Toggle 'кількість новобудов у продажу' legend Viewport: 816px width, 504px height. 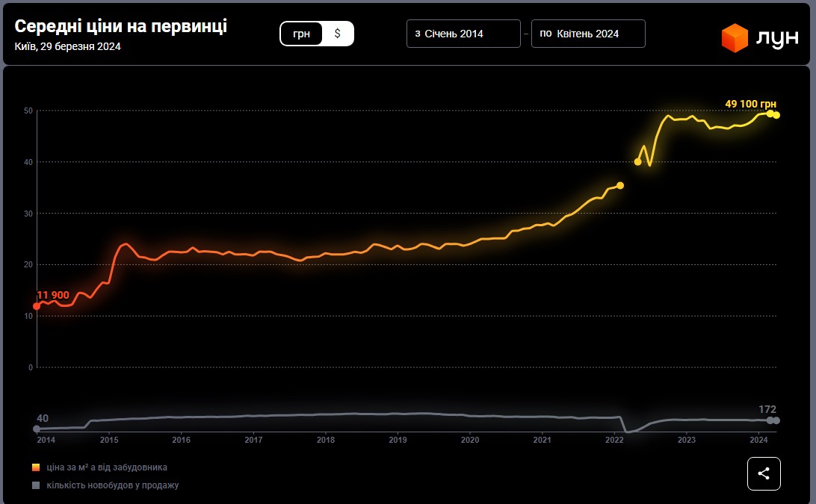click(x=112, y=485)
